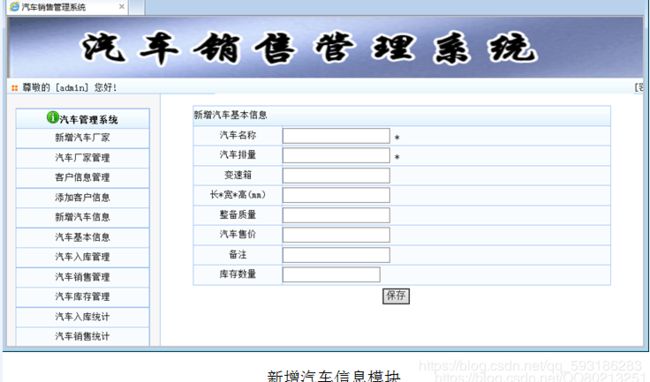The width and height of the screenshot is (650, 382).
Task: Select 汽车库存管理 in the sidebar
Action: [82, 297]
